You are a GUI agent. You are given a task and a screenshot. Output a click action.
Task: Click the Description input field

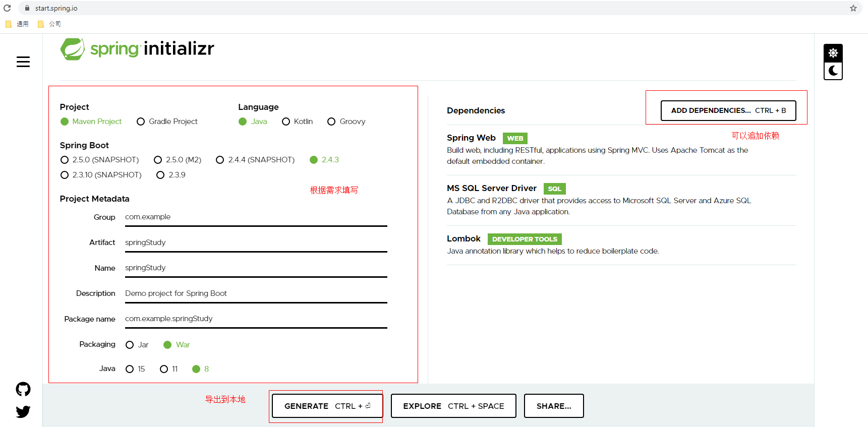256,294
